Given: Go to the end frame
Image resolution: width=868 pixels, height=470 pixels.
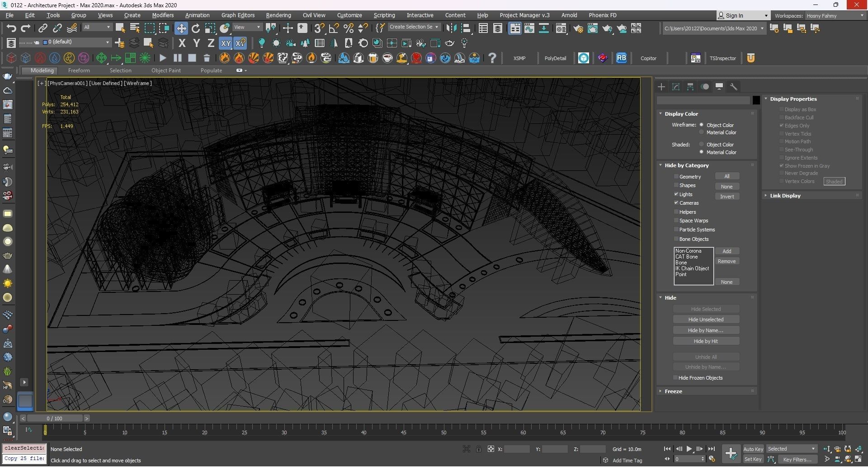Looking at the screenshot, I should tap(711, 449).
